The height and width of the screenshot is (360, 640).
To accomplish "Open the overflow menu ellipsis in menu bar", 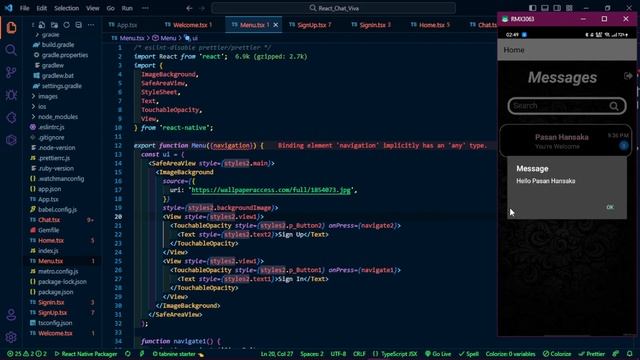I will [145, 8].
